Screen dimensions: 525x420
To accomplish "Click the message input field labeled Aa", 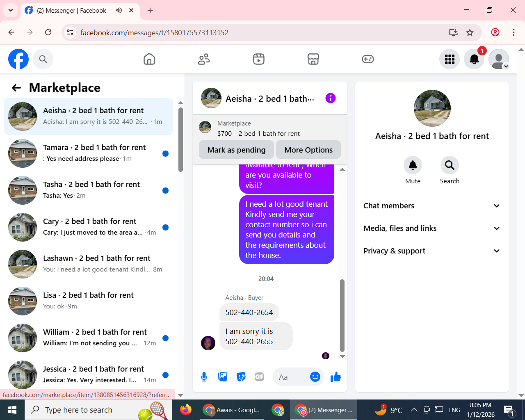I will coord(292,377).
